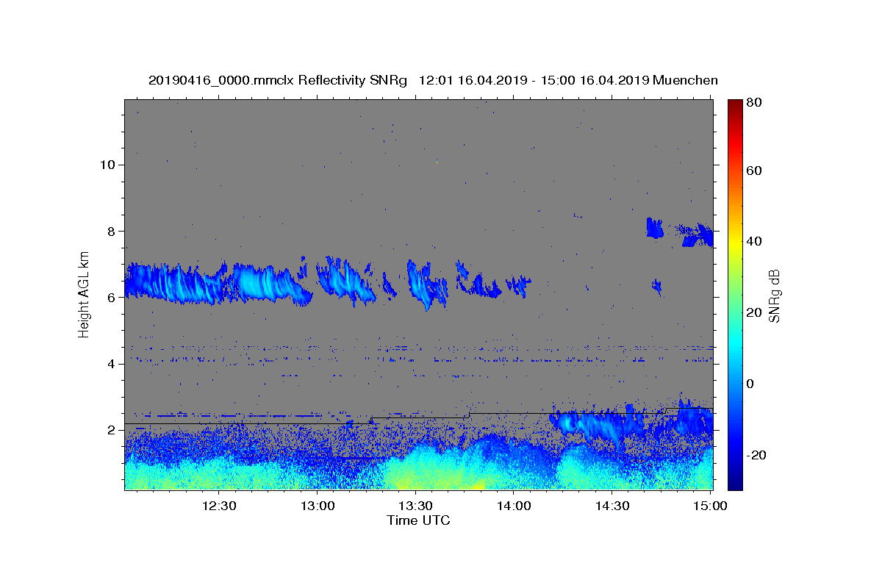Click the 13:30 time tick label

415,506
